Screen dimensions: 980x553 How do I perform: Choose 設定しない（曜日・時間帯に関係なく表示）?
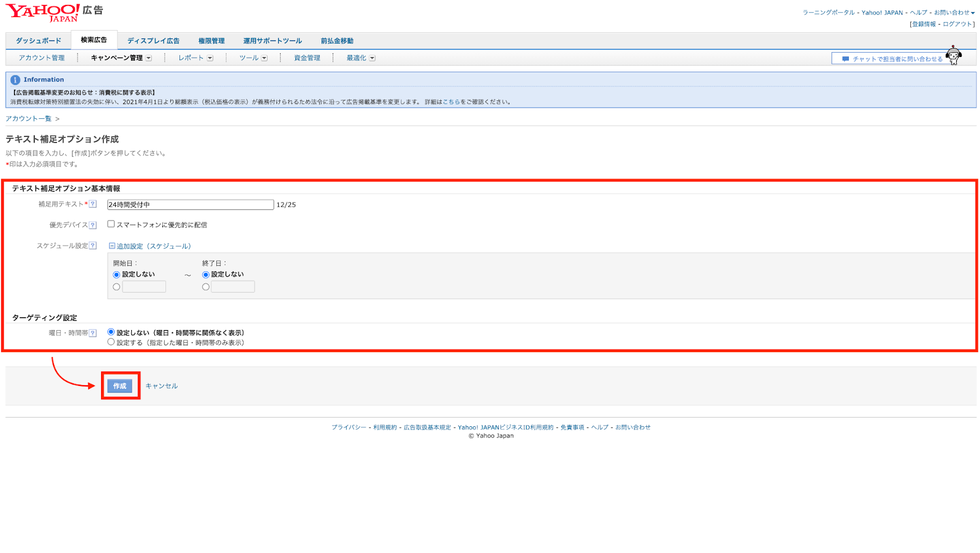coord(111,333)
